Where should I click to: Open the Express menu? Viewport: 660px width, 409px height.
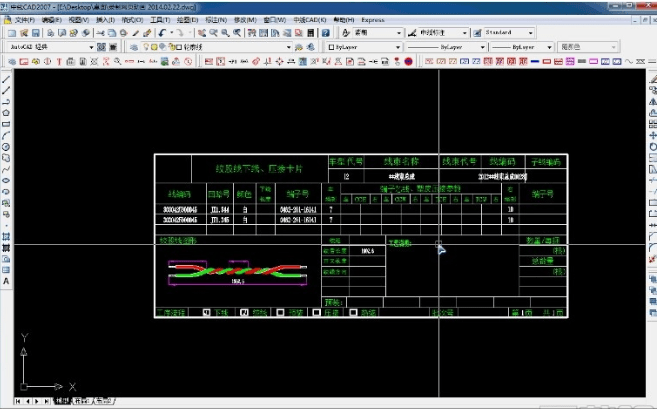(x=372, y=19)
